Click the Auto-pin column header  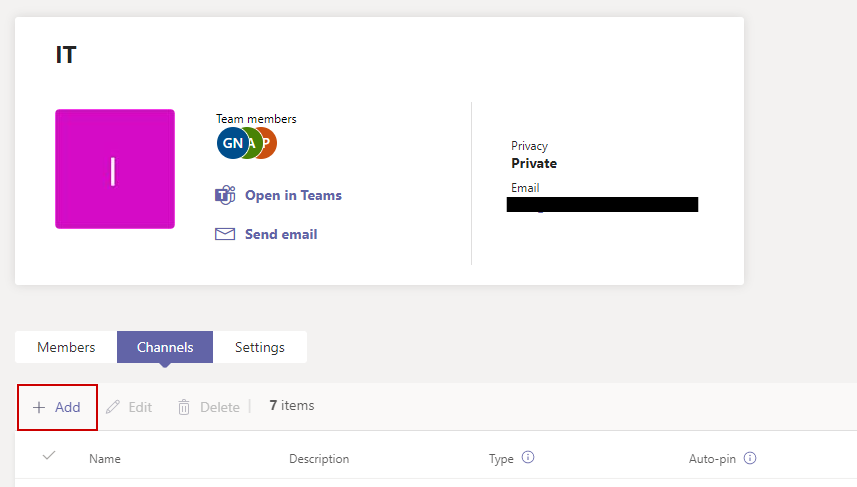pos(712,459)
